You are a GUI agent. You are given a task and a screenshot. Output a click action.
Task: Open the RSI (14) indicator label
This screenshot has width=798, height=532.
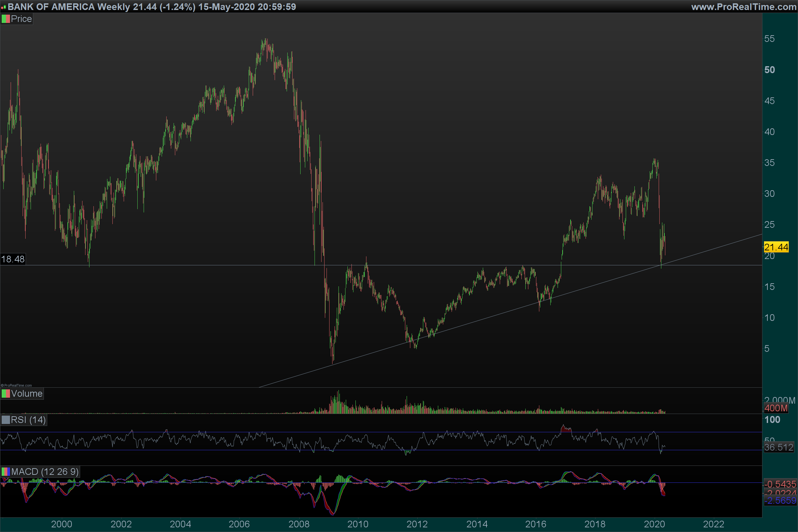(28, 420)
